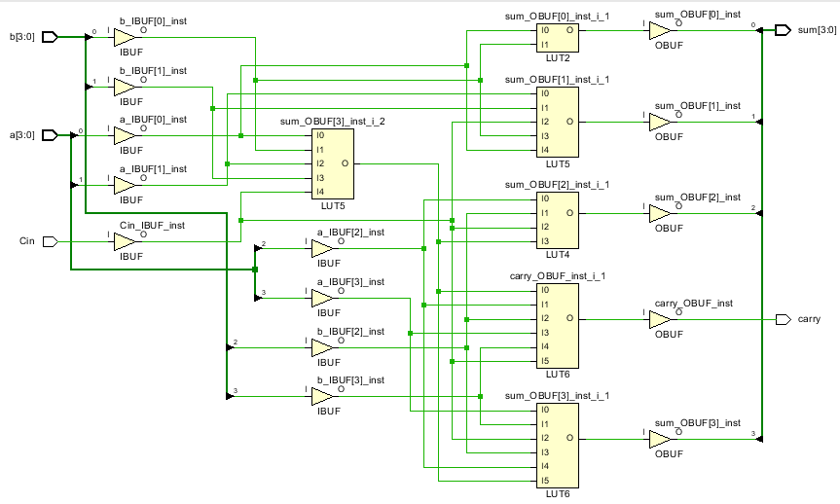Click the Cin_IBUF_inst instance name
The width and height of the screenshot is (840, 504).
152,226
